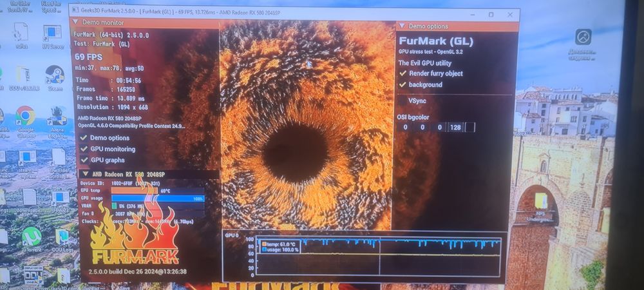
Task: Click the first OSI bgcolor value field
Action: (x=405, y=128)
